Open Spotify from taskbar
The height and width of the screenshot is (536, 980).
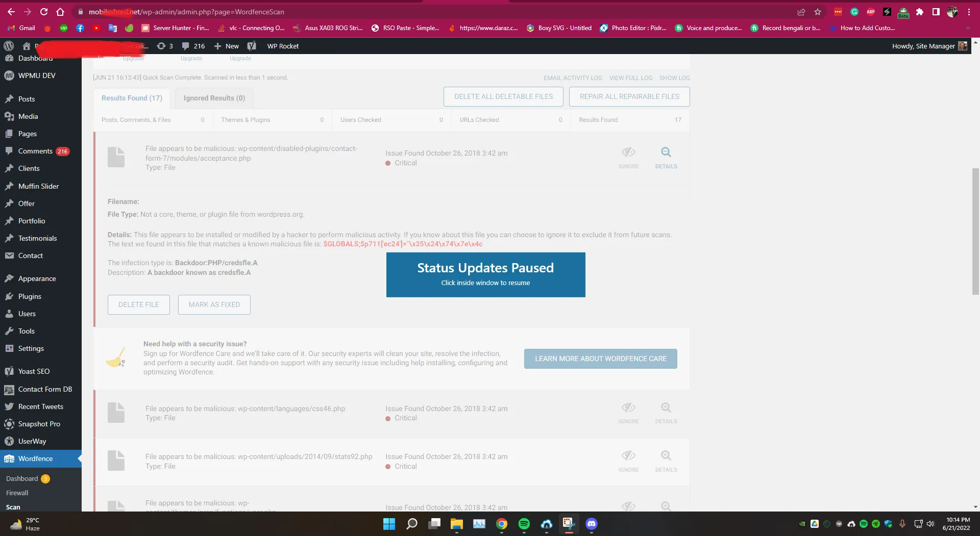point(524,524)
